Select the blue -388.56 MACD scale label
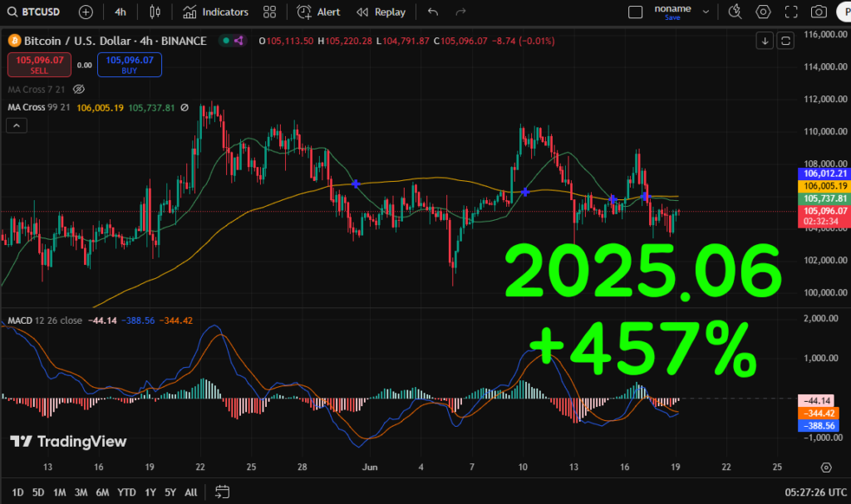 click(x=819, y=426)
